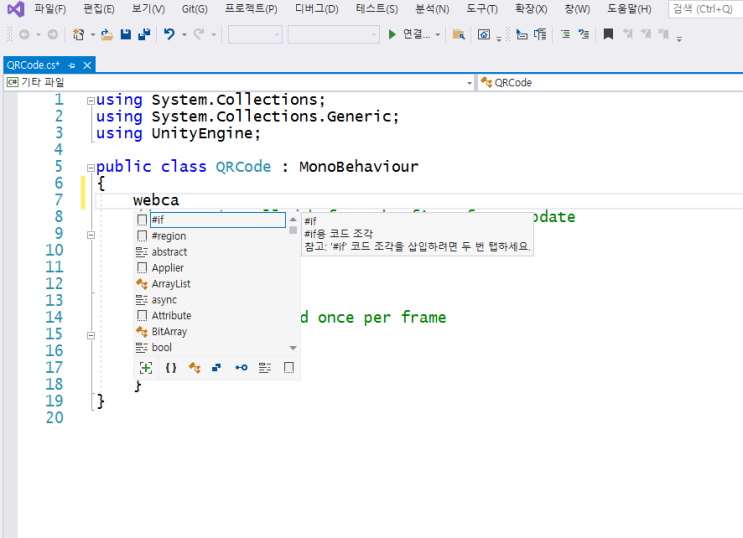Click the uncomment lines toolbar icon
Screen dimensions: 743x538
point(584,34)
